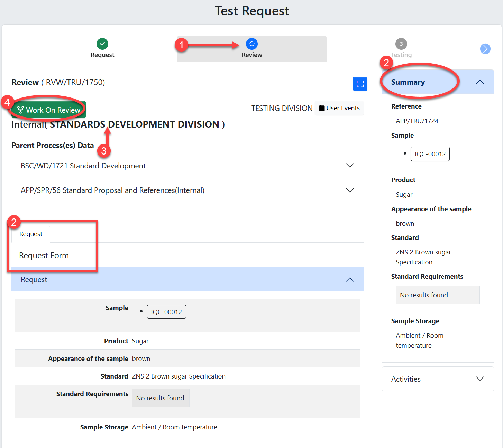Image resolution: width=503 pixels, height=448 pixels.
Task: Click the blue next-step arrow icon
Action: (485, 49)
